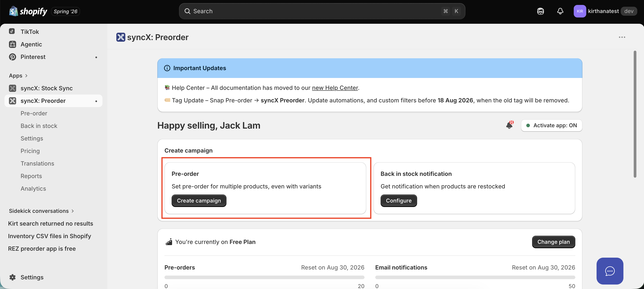Viewport: 644px width, 289px height.
Task: Click the syncX logo in page header
Action: click(x=121, y=37)
